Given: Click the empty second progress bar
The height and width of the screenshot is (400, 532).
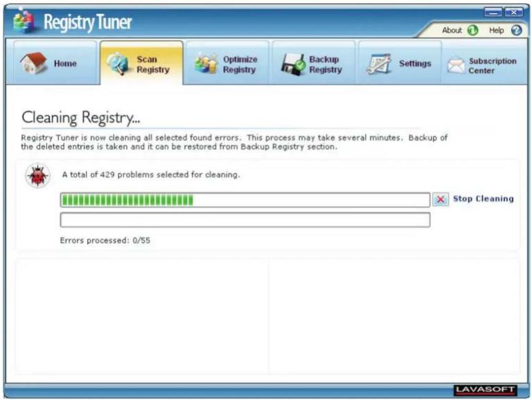Looking at the screenshot, I should [245, 220].
